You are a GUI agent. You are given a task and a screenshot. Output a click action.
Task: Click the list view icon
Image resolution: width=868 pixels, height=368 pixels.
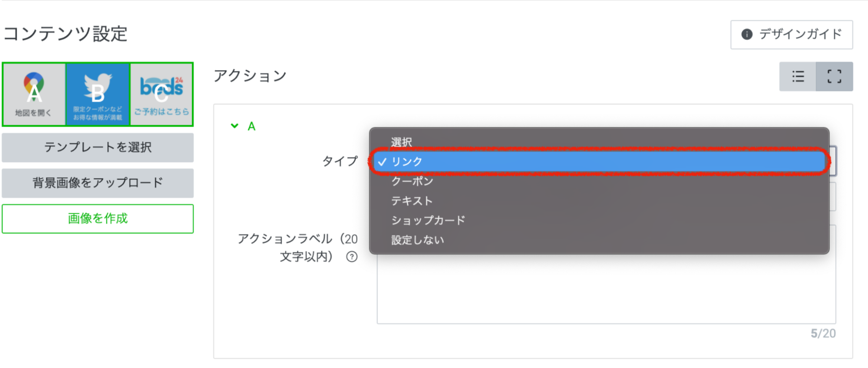(798, 77)
